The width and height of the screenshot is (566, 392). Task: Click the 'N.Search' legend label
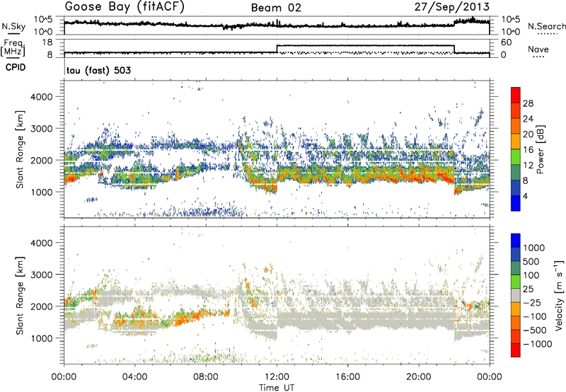546,26
